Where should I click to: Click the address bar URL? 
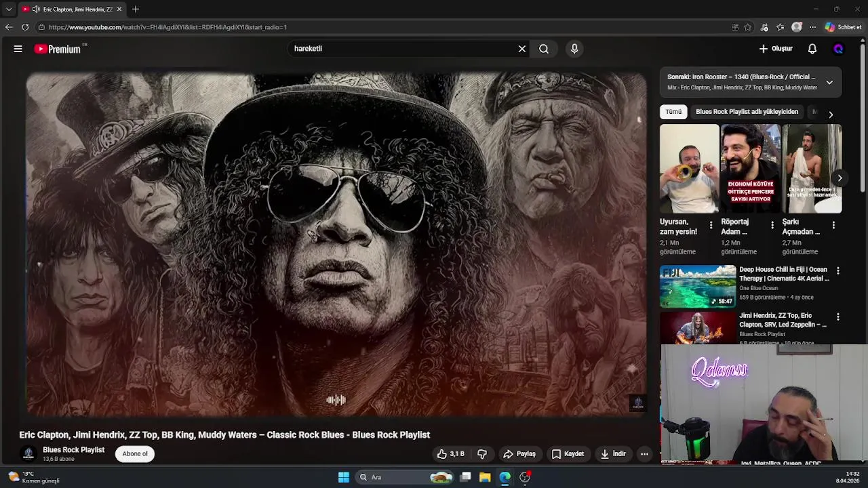(167, 27)
